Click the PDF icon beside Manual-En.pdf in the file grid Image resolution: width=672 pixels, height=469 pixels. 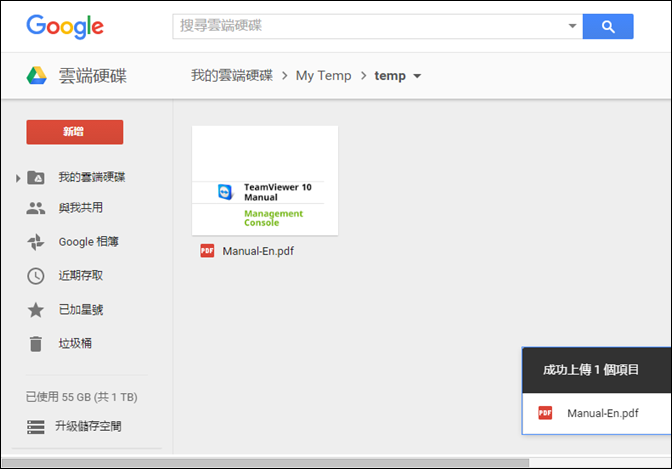pyautogui.click(x=207, y=251)
